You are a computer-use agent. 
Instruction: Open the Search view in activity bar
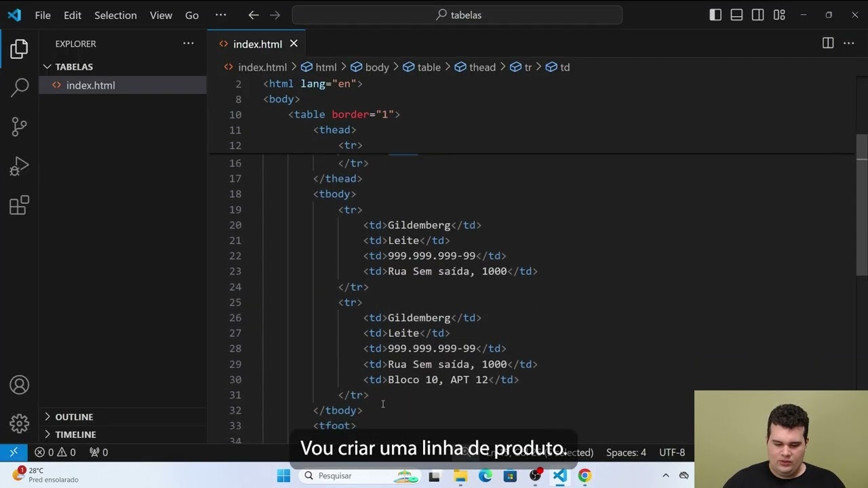(x=19, y=87)
